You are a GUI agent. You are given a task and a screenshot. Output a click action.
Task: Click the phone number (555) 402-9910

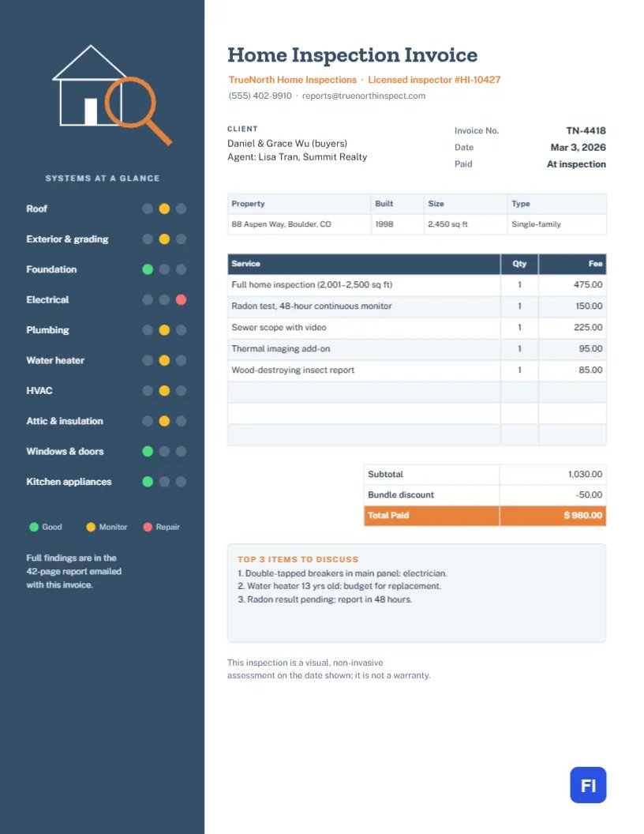point(260,96)
